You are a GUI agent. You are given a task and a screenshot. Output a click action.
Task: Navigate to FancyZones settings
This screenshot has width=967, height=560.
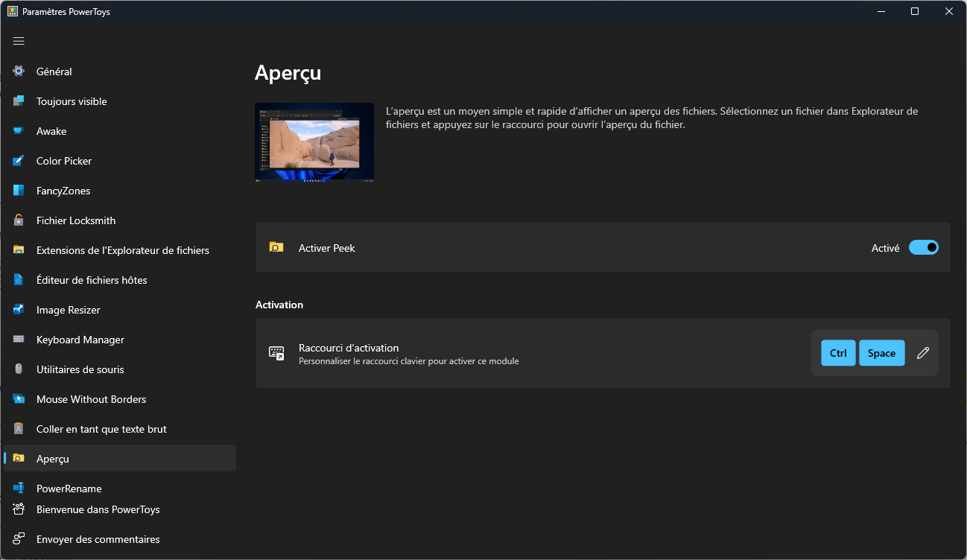pos(120,191)
